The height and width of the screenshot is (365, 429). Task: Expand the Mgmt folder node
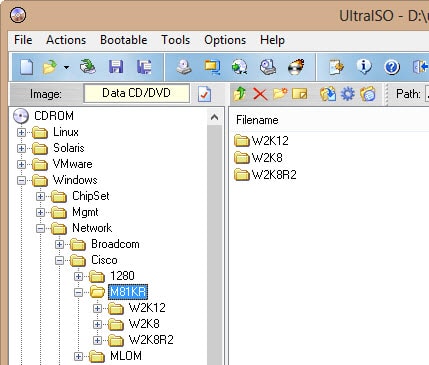pyautogui.click(x=40, y=212)
